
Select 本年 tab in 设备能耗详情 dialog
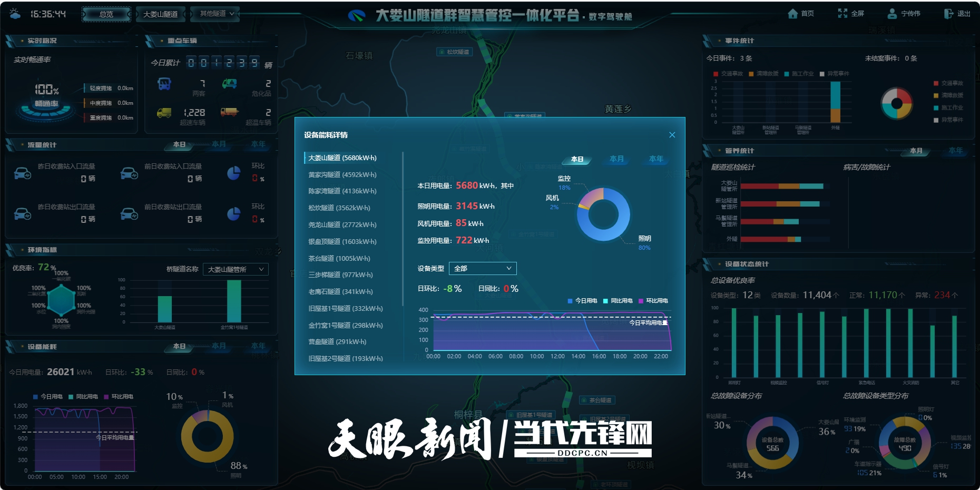pos(656,159)
